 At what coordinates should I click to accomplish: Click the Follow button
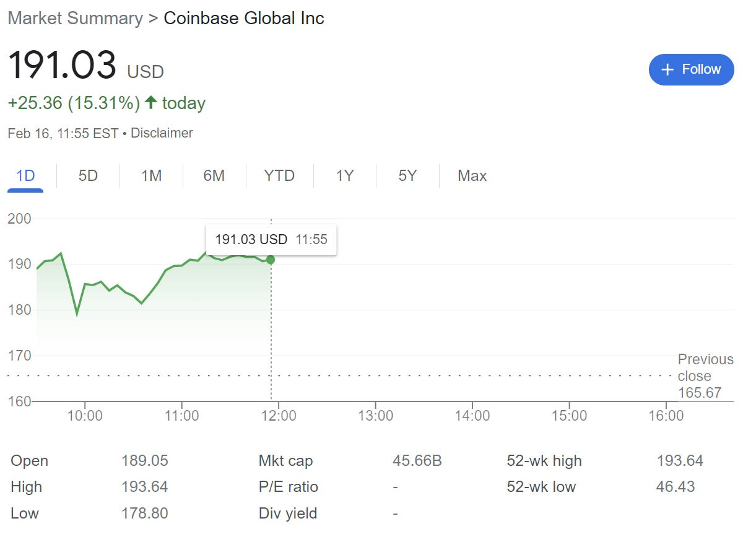691,69
